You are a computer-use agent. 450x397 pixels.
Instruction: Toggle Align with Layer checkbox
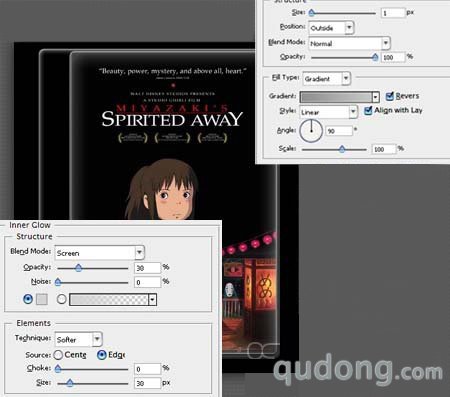[368, 110]
